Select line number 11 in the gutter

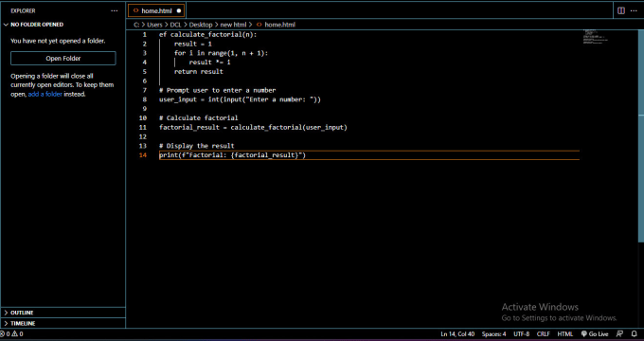point(142,127)
